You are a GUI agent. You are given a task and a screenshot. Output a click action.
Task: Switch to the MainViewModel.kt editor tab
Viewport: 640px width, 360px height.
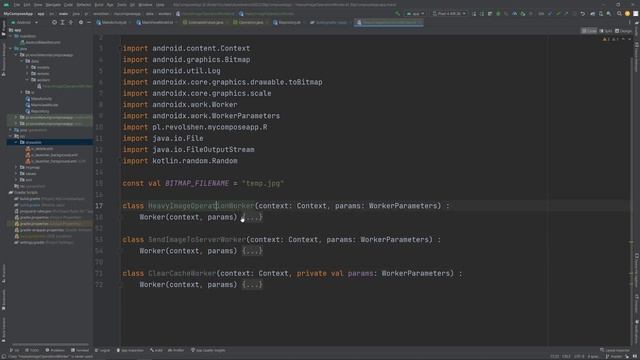point(156,22)
